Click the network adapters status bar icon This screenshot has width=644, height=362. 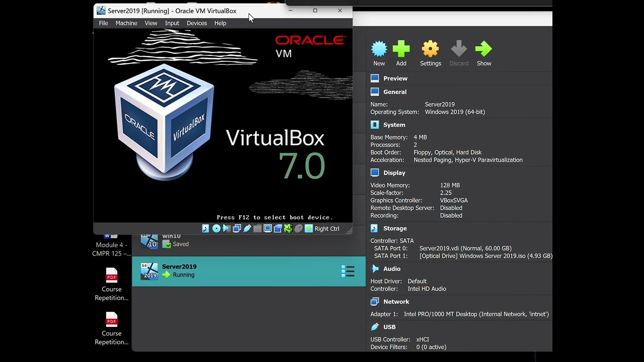pos(237,229)
